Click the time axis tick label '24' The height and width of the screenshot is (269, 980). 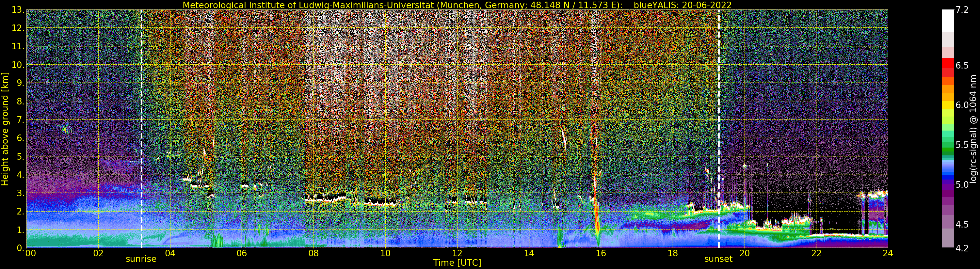point(888,253)
